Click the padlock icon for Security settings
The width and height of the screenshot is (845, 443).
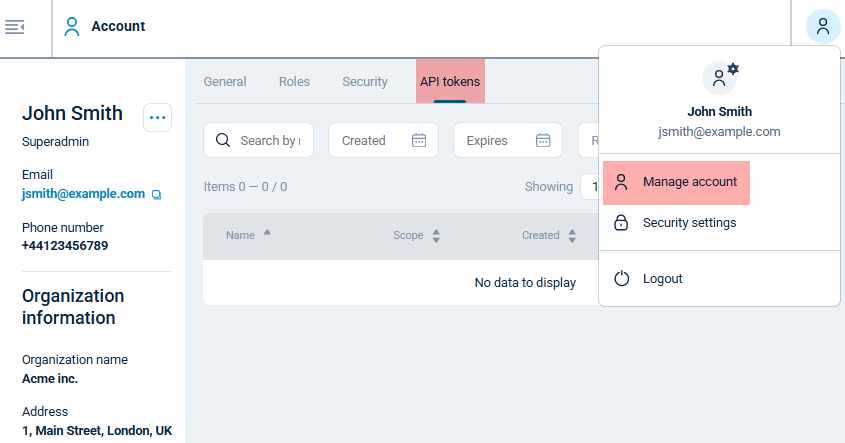621,222
